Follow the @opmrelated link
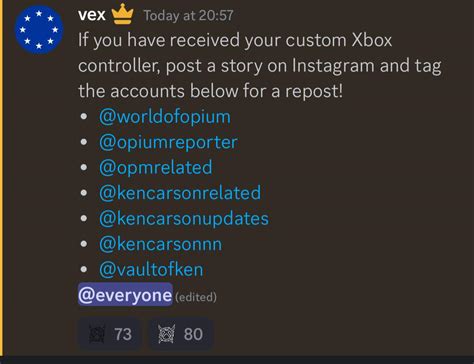The height and width of the screenshot is (364, 474). [156, 168]
